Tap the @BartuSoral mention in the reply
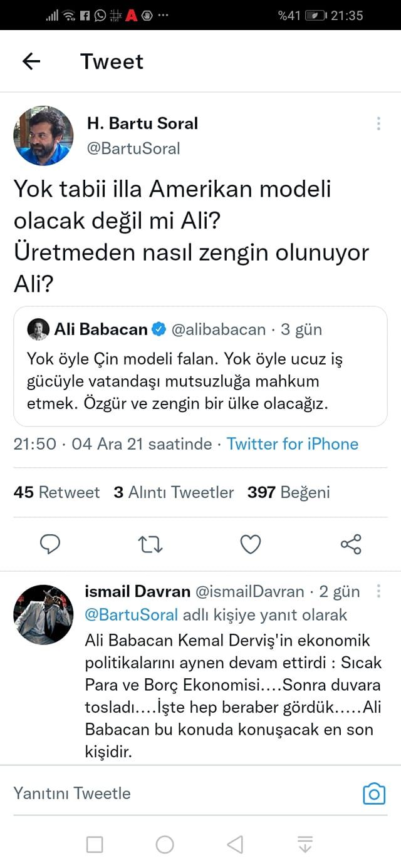This screenshot has height=868, width=401. point(132,615)
